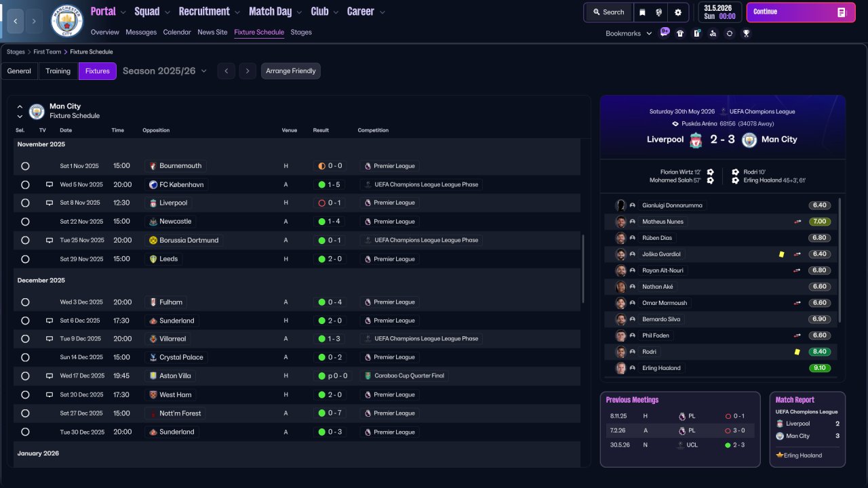
Task: Open the Career dropdown menu
Action: pos(366,12)
